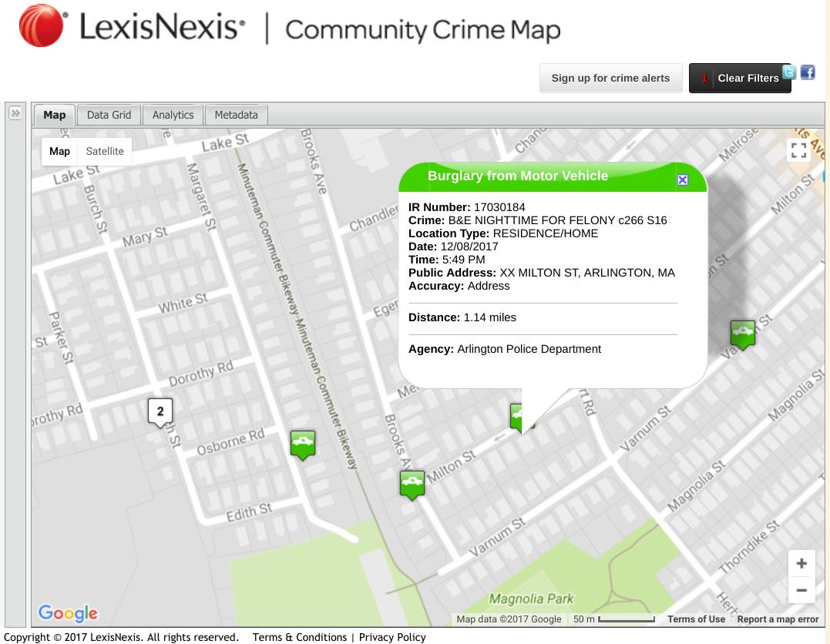This screenshot has height=644, width=830.
Task: Click Sign up for crime alerts
Action: point(610,78)
